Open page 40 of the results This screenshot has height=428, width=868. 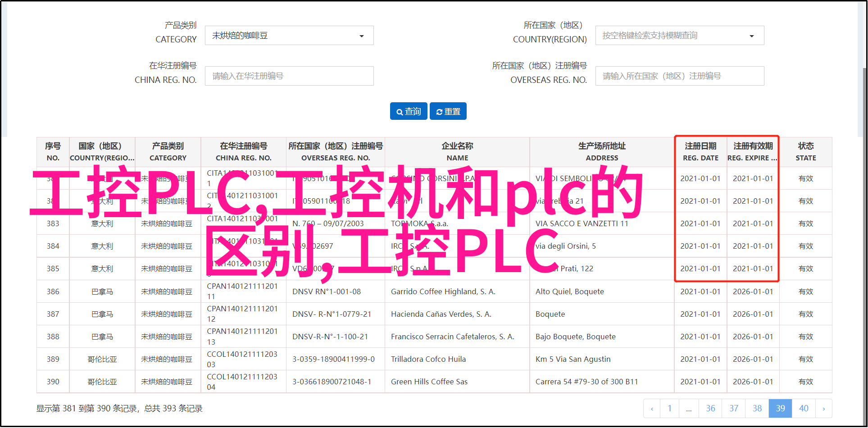[804, 409]
